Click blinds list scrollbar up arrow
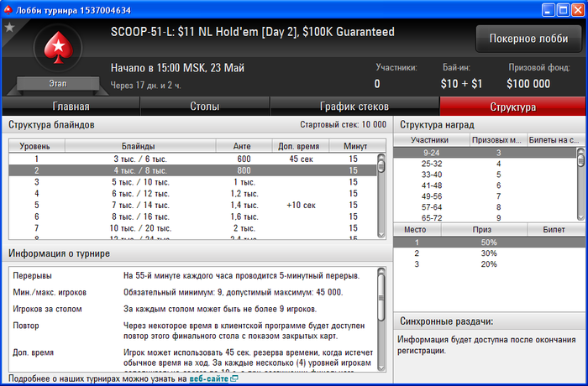The image size is (588, 386). click(x=381, y=157)
